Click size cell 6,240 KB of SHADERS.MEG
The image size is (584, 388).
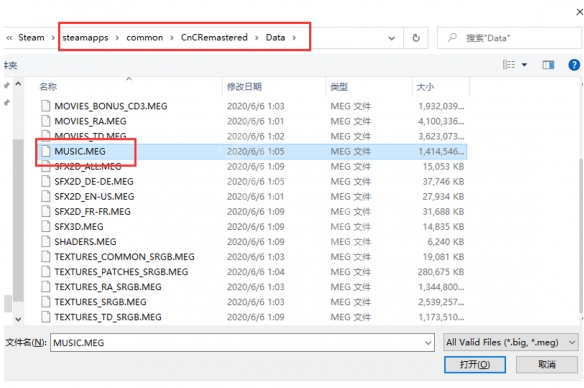(x=445, y=242)
